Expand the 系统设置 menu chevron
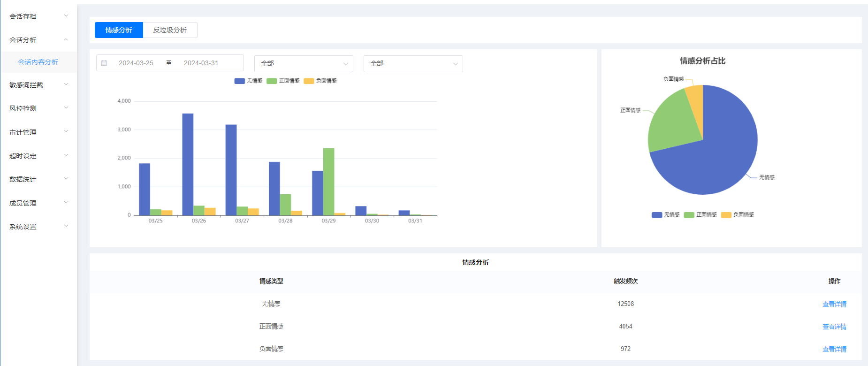 (x=66, y=226)
